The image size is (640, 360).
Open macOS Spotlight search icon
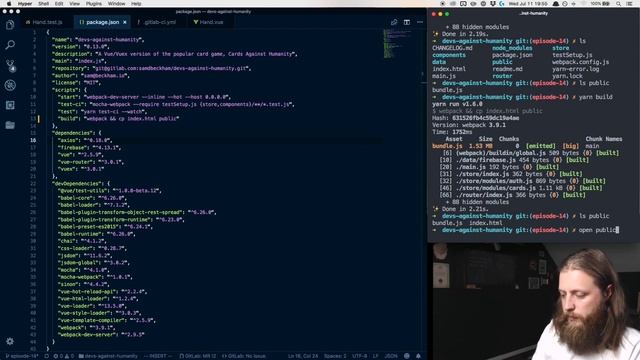pyautogui.click(x=618, y=3)
